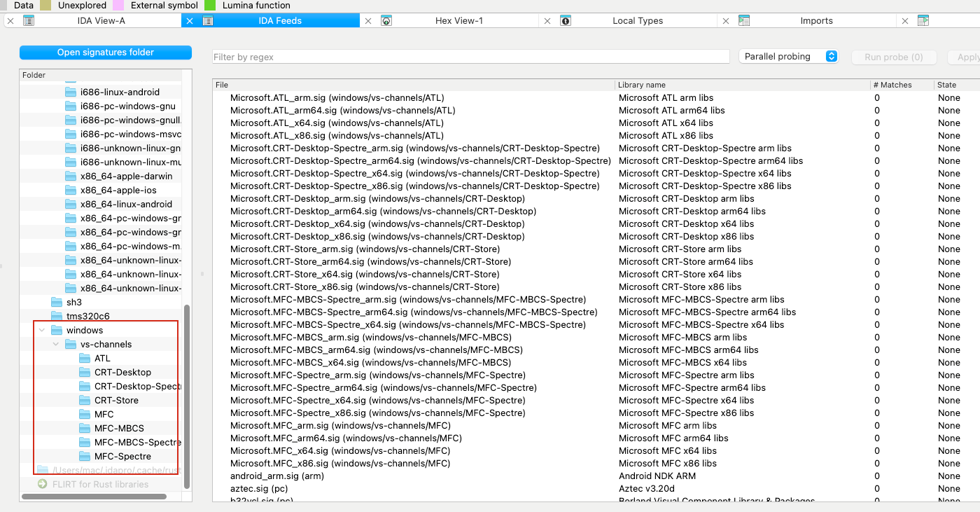Select the Microsoft.ATL_x64.sig file row
The height and width of the screenshot is (512, 980).
[596, 123]
